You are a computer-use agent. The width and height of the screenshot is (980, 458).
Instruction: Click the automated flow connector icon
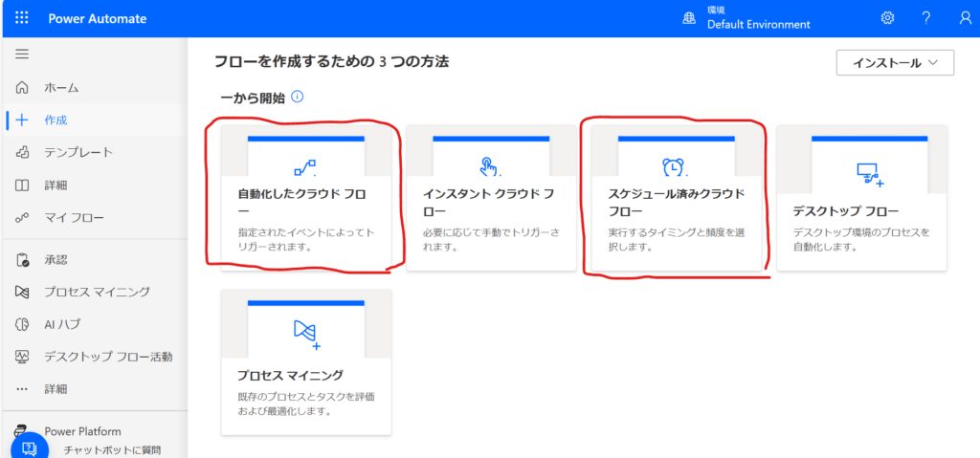[305, 166]
